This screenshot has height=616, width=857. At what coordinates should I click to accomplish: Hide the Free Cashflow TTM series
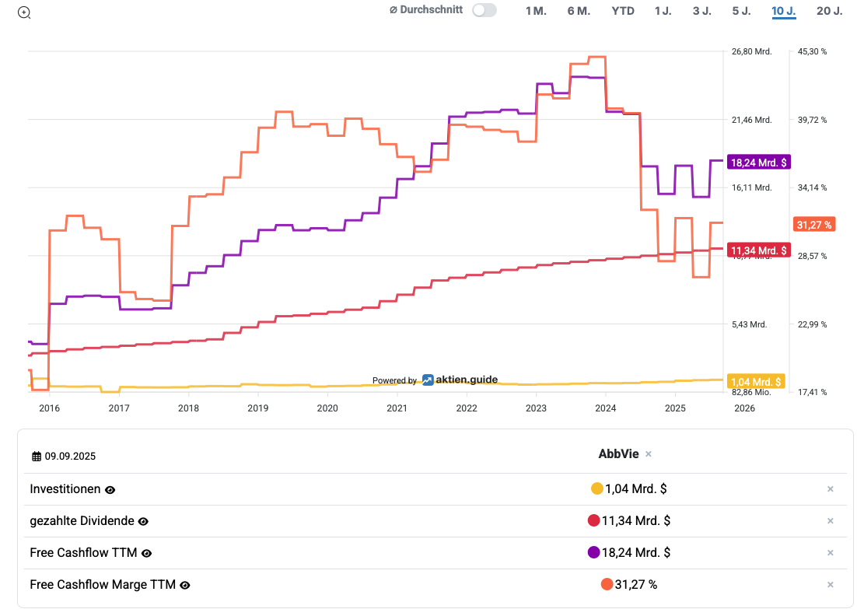pos(146,553)
